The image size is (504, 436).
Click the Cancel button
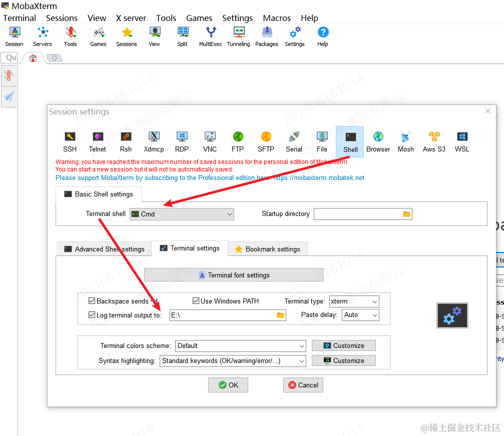tap(303, 385)
